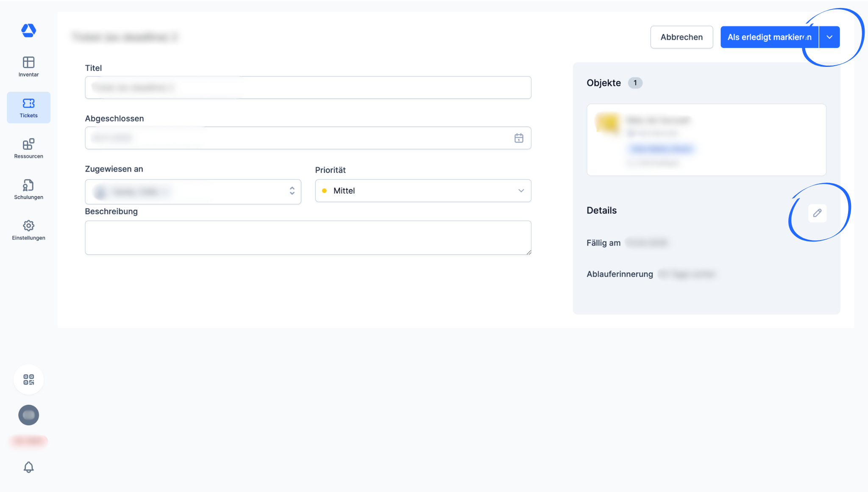Open the Inventar section
The height and width of the screenshot is (492, 868).
click(x=28, y=67)
